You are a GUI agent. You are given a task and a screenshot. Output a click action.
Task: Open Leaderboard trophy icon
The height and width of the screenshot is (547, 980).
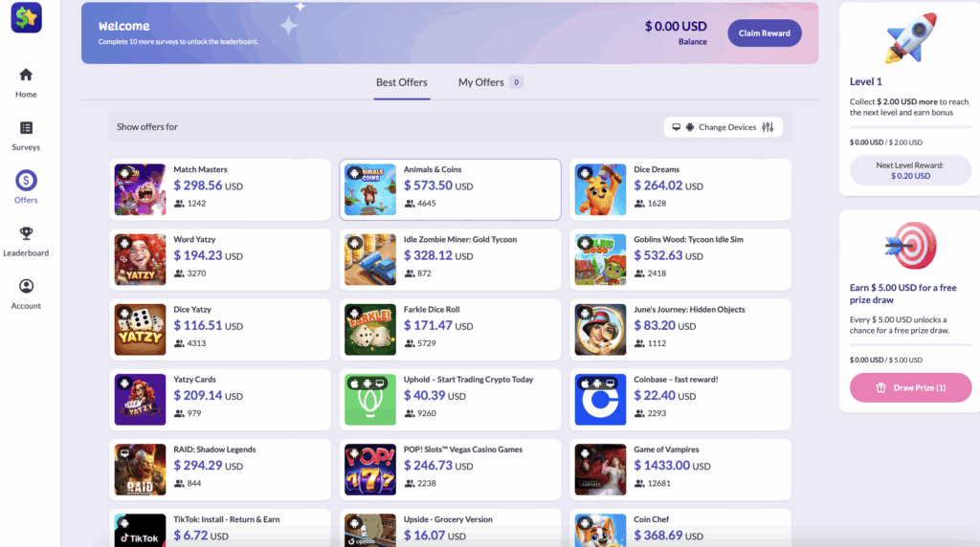(x=26, y=233)
